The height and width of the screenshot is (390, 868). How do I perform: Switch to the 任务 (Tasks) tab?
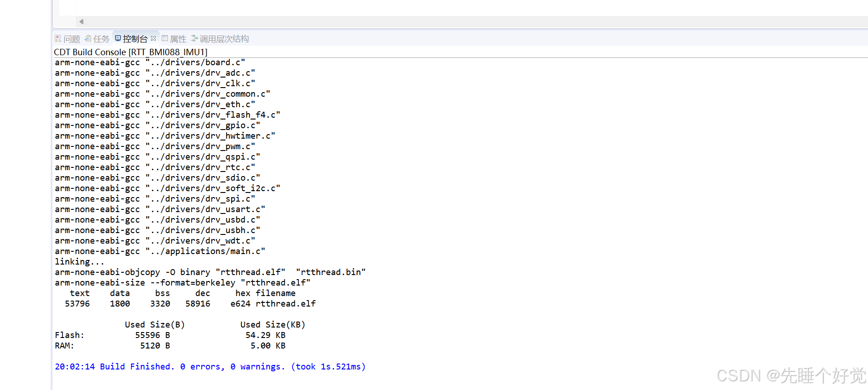click(x=97, y=39)
